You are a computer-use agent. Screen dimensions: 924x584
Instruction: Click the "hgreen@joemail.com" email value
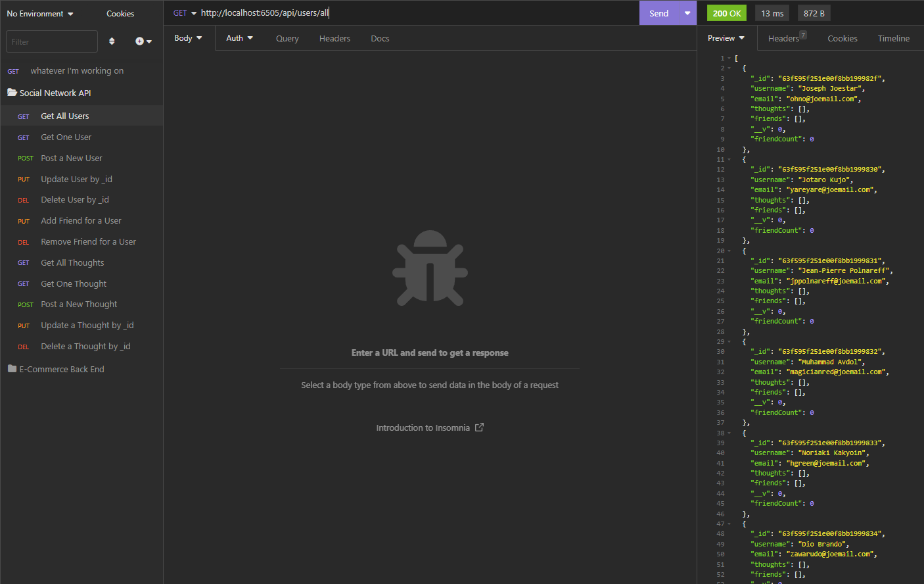[x=826, y=464]
